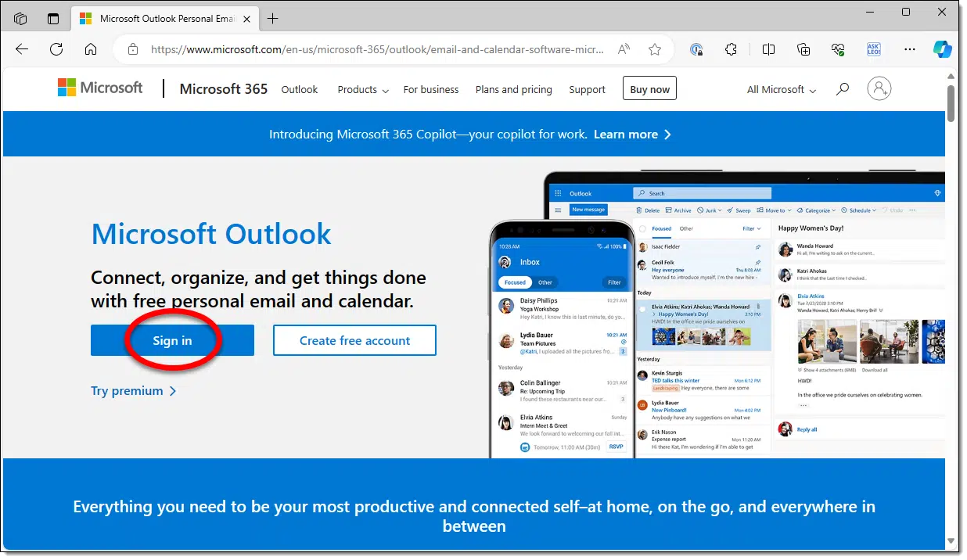Click the address bar URL

coord(376,49)
